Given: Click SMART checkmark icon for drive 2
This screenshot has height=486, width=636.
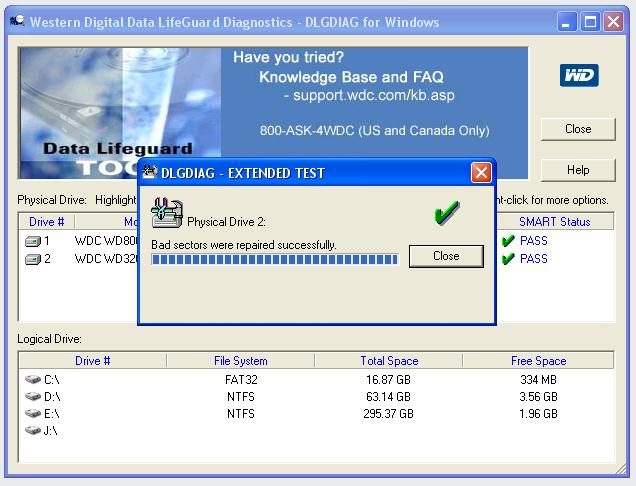Looking at the screenshot, I should coord(508,259).
